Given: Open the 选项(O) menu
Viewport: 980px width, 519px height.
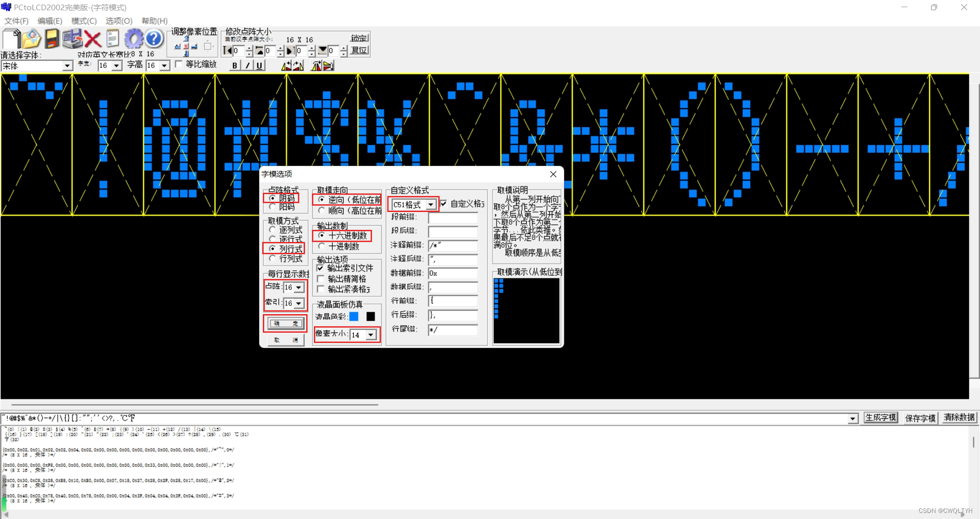Looking at the screenshot, I should (x=119, y=21).
